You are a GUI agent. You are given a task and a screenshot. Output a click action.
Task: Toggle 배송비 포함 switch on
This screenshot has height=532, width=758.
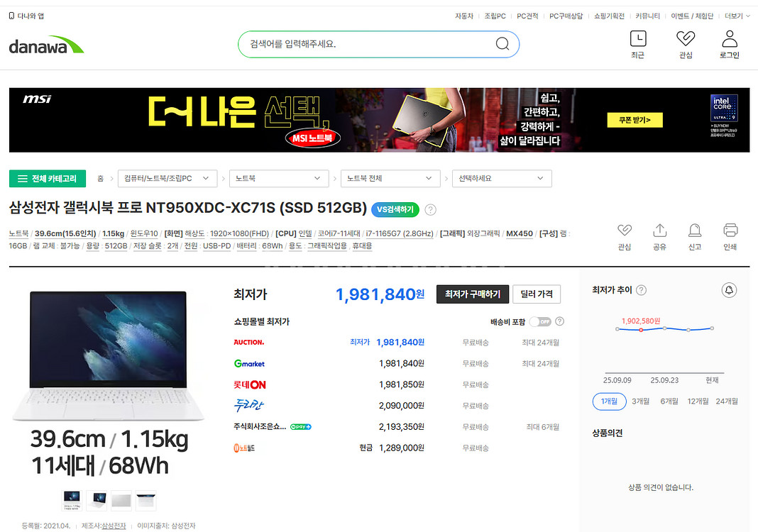pos(539,321)
